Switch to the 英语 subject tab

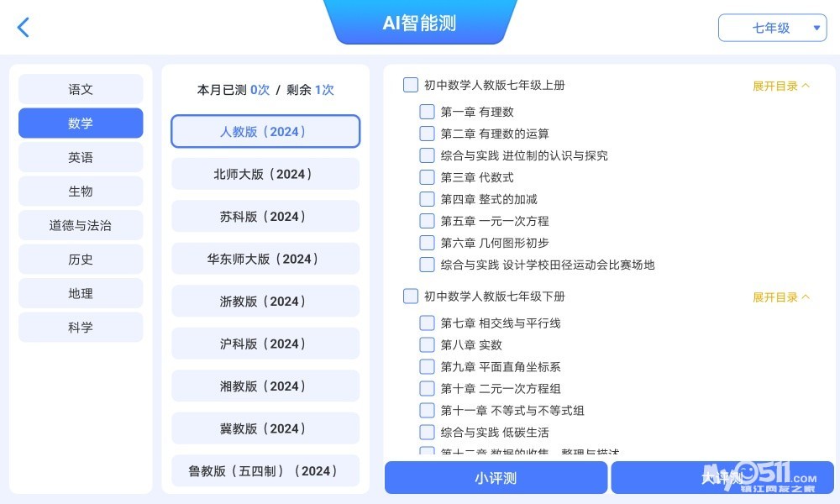[x=81, y=157]
